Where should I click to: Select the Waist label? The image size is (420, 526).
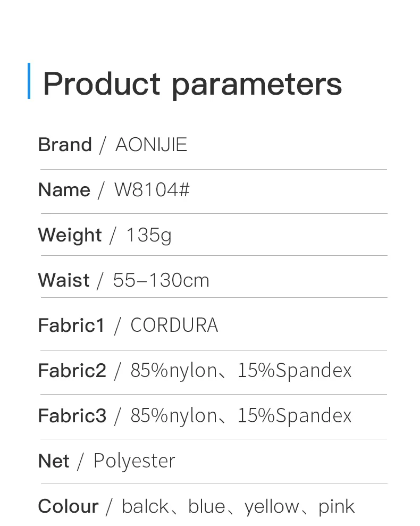coord(64,280)
